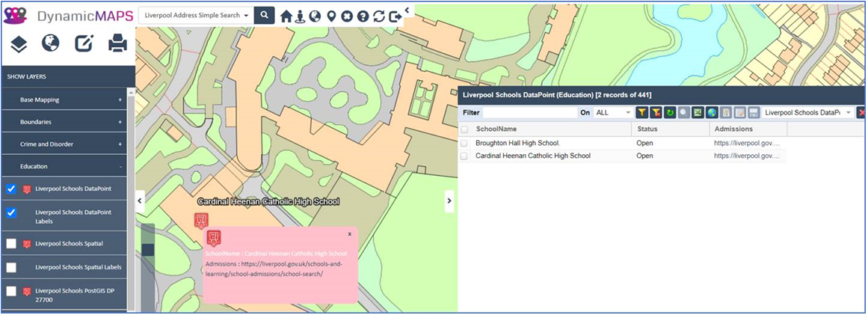Uncheck Liverpool Schools DataPoint layer
This screenshot has width=868, height=315.
coord(11,189)
